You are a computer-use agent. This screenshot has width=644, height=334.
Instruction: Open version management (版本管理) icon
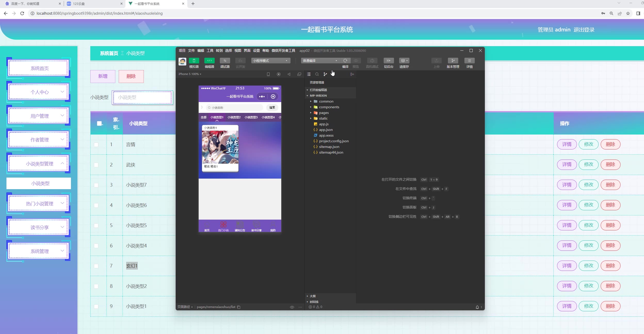(x=453, y=61)
